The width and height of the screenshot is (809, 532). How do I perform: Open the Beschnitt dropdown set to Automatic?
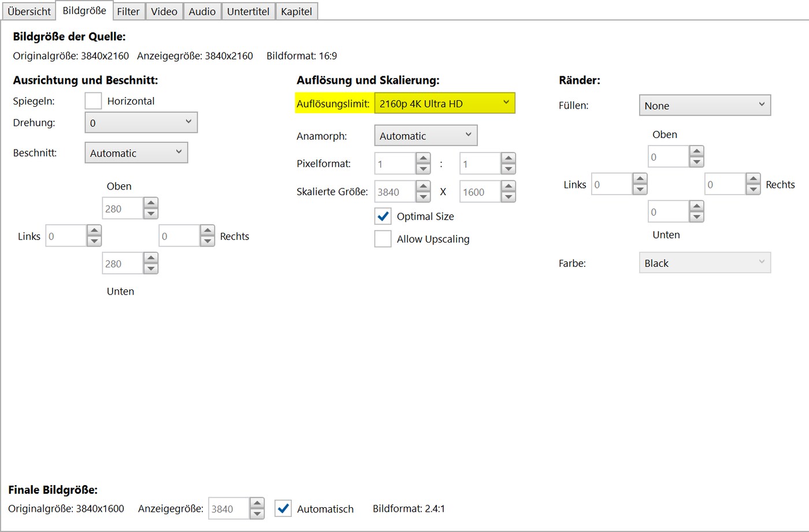tap(136, 152)
